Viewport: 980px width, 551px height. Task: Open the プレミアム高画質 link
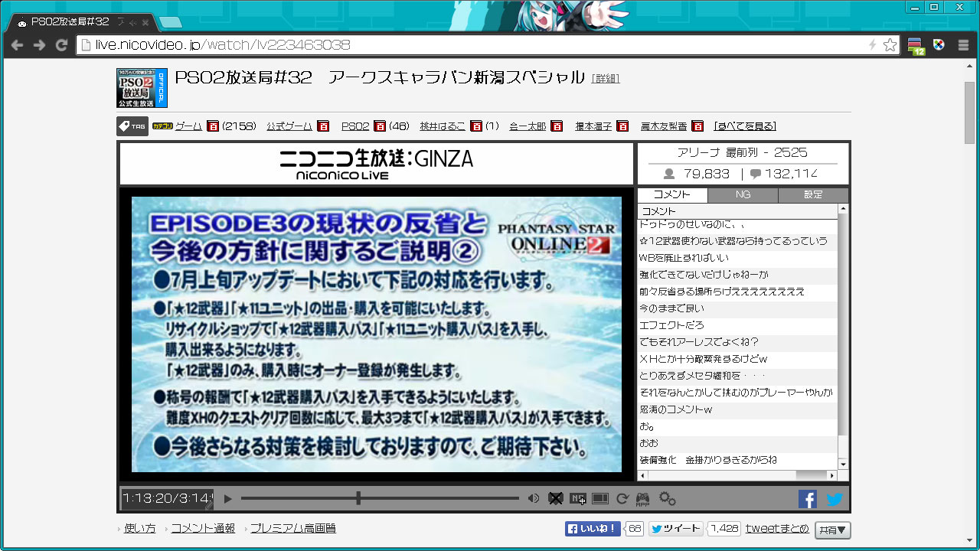[292, 528]
